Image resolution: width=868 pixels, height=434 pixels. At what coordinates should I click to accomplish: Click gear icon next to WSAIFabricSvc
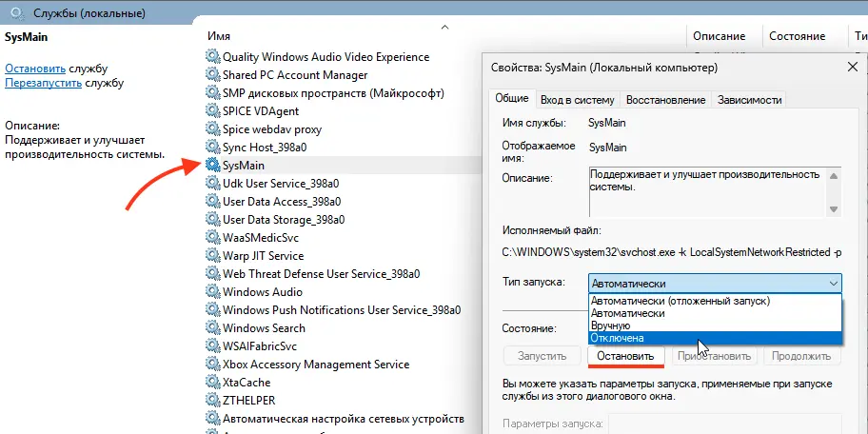tap(212, 346)
